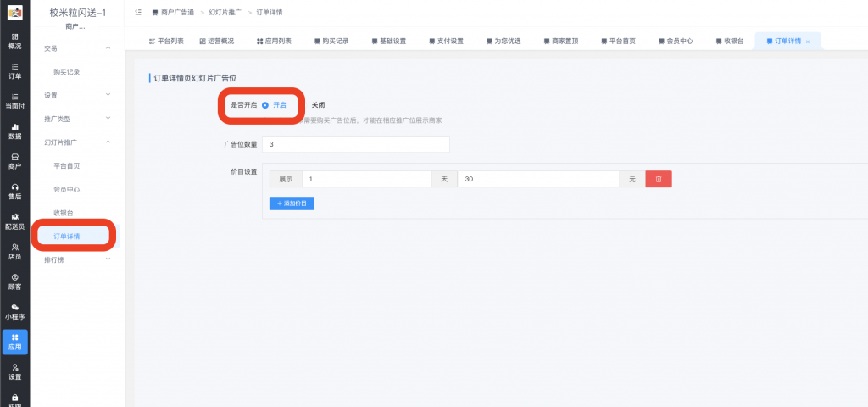Select the 关闭 radio option
Image resolution: width=868 pixels, height=407 pixels.
(x=318, y=104)
